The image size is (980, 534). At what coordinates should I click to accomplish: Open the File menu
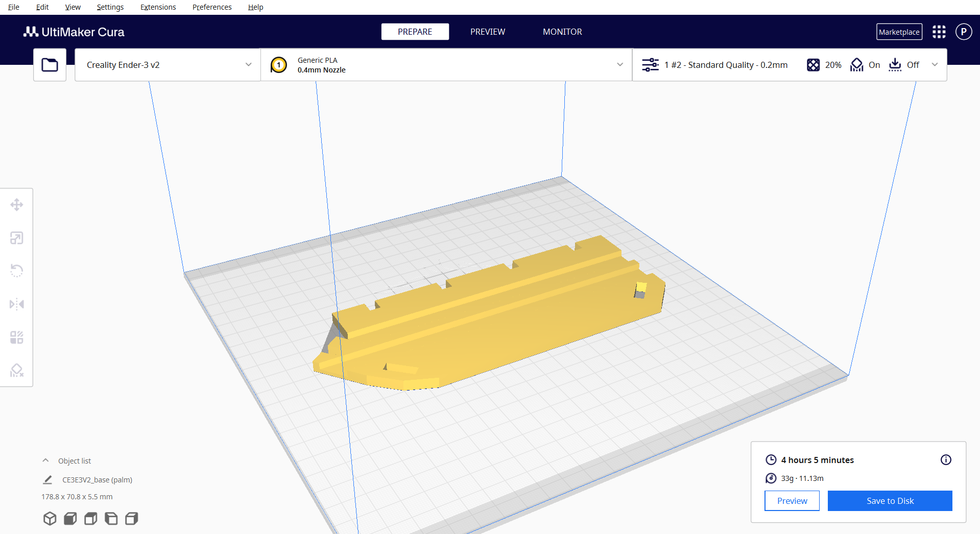[14, 7]
